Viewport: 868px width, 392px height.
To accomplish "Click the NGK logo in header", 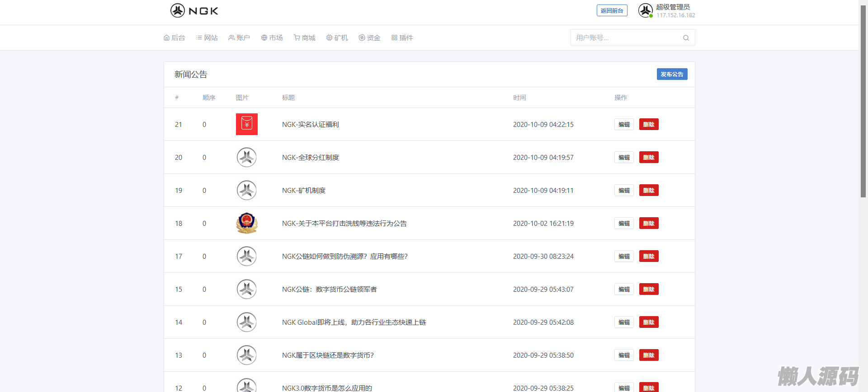I will (194, 10).
